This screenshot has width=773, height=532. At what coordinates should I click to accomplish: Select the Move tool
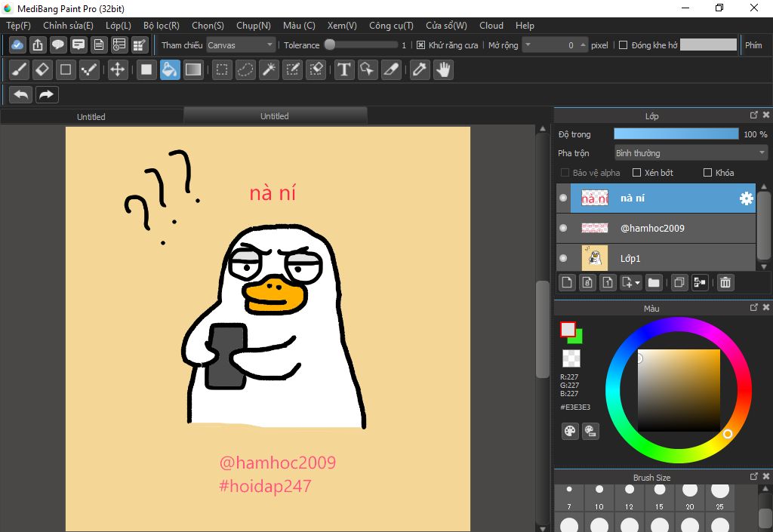click(117, 69)
